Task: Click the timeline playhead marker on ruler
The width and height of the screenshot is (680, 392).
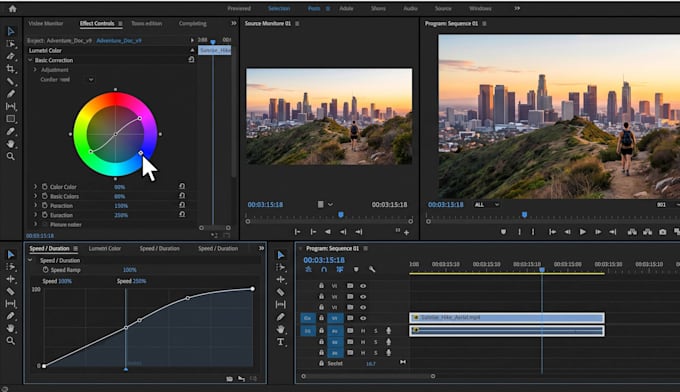Action: point(542,269)
